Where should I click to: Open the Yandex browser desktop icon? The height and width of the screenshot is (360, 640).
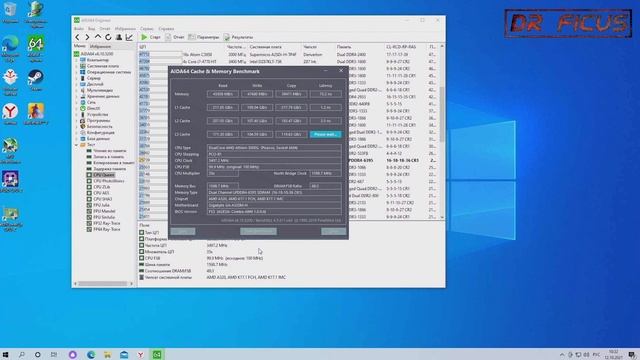click(x=10, y=114)
